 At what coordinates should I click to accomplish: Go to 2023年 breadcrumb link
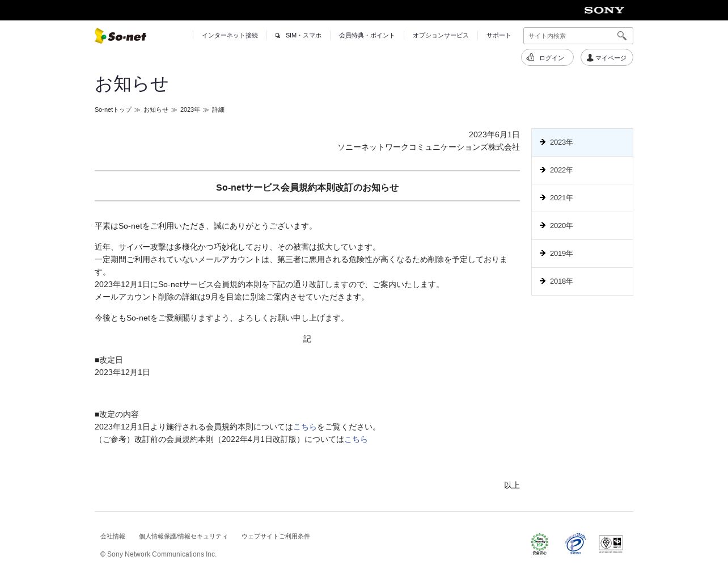pos(190,109)
